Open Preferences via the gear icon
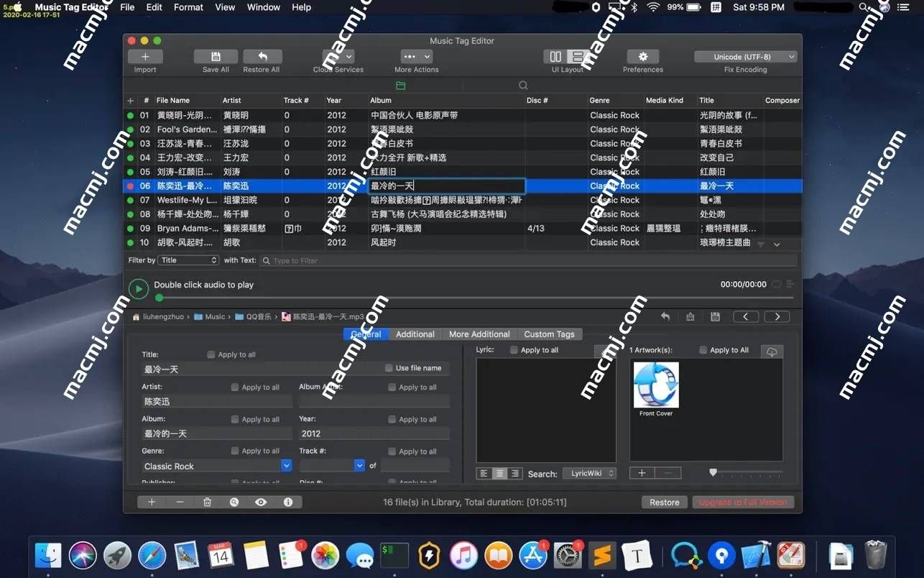Image resolution: width=924 pixels, height=578 pixels. pyautogui.click(x=643, y=57)
